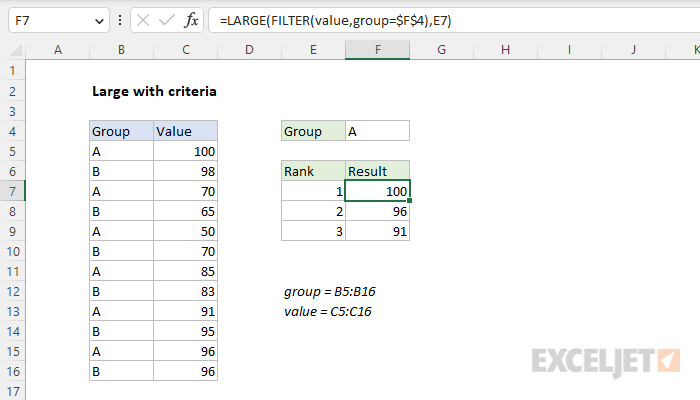This screenshot has width=700, height=400.
Task: Select group cell 'B' in row 16
Action: click(x=121, y=371)
